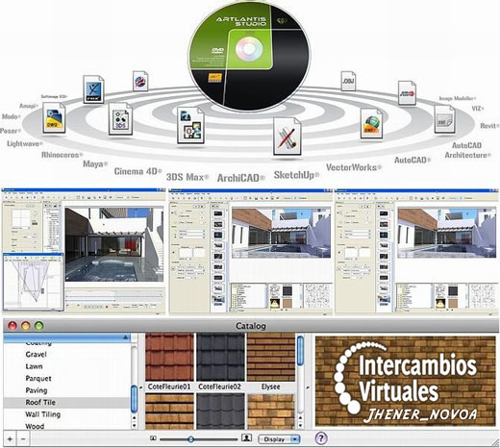Image resolution: width=500 pixels, height=448 pixels.
Task: Click down arrow of category list scrollbar
Action: (134, 426)
